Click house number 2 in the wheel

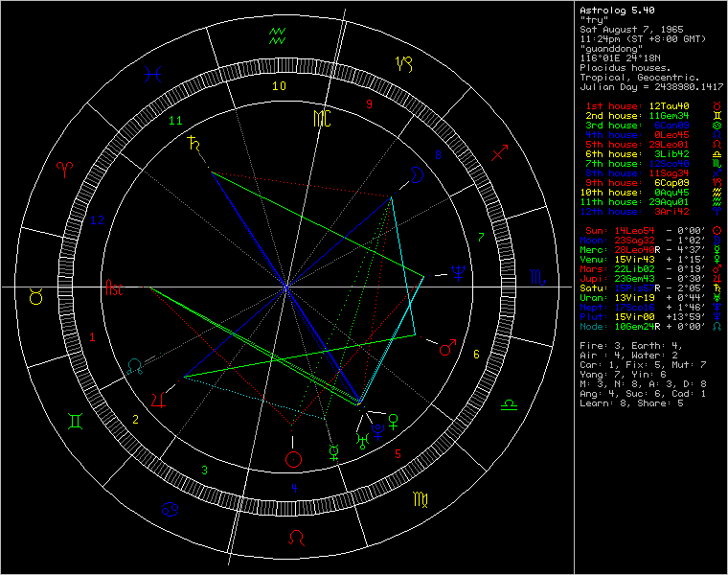pyautogui.click(x=135, y=420)
